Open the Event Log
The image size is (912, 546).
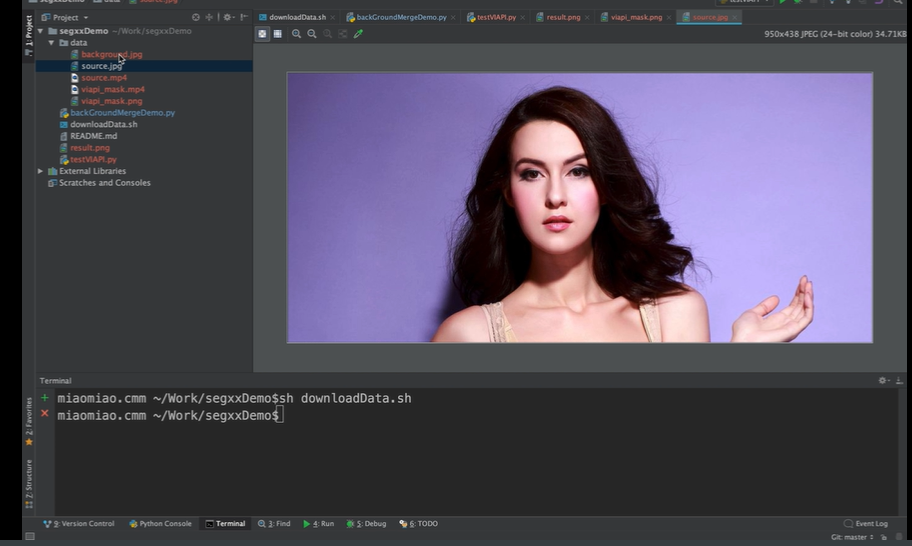pos(866,523)
